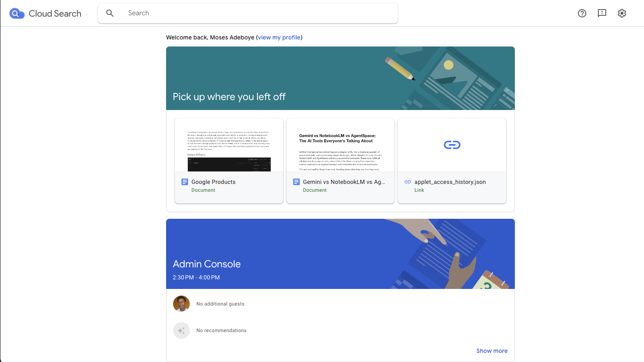Click the Document label under Google Products
This screenshot has height=362, width=644.
click(x=203, y=190)
